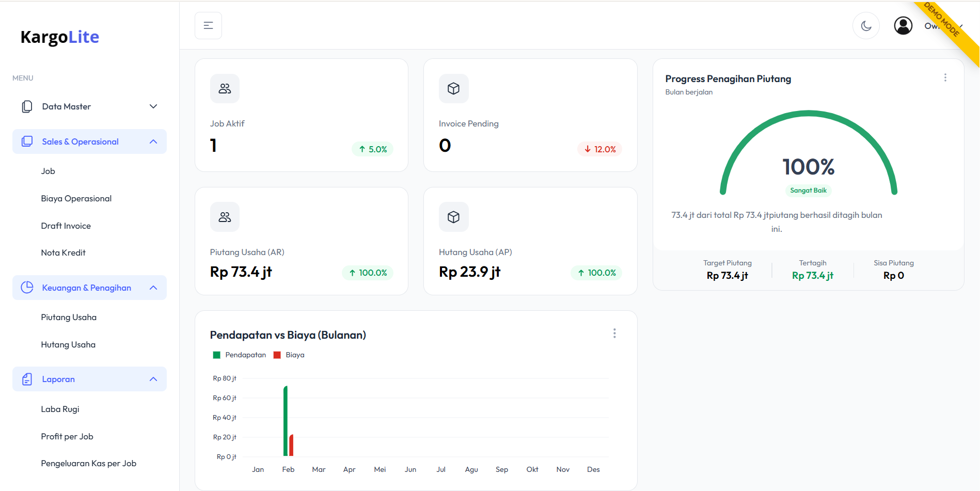Image resolution: width=980 pixels, height=491 pixels.
Task: Go to the Laba Rugi report
Action: click(60, 409)
